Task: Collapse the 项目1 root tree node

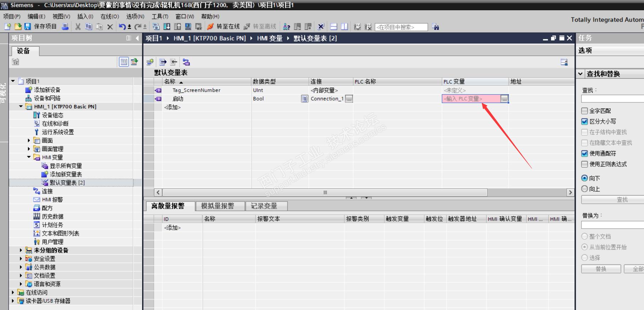Action: click(13, 81)
